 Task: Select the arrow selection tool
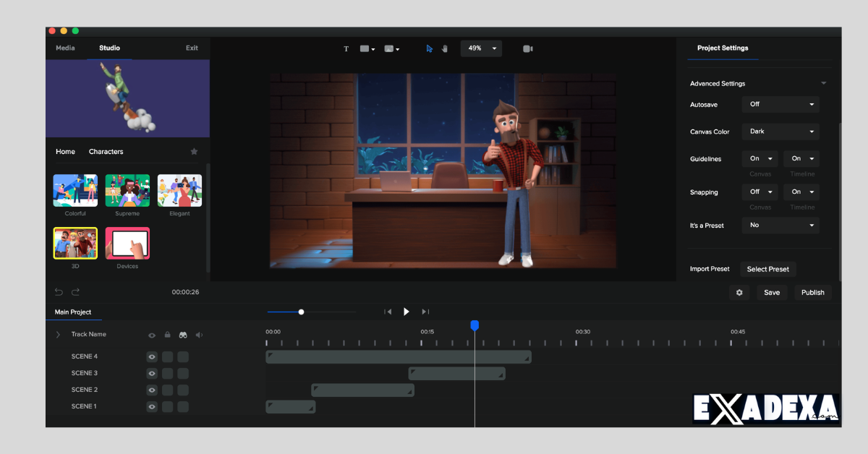pyautogui.click(x=428, y=48)
